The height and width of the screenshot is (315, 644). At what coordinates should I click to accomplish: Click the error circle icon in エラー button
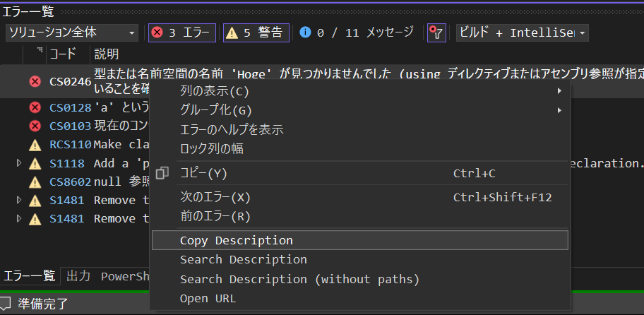pyautogui.click(x=157, y=33)
